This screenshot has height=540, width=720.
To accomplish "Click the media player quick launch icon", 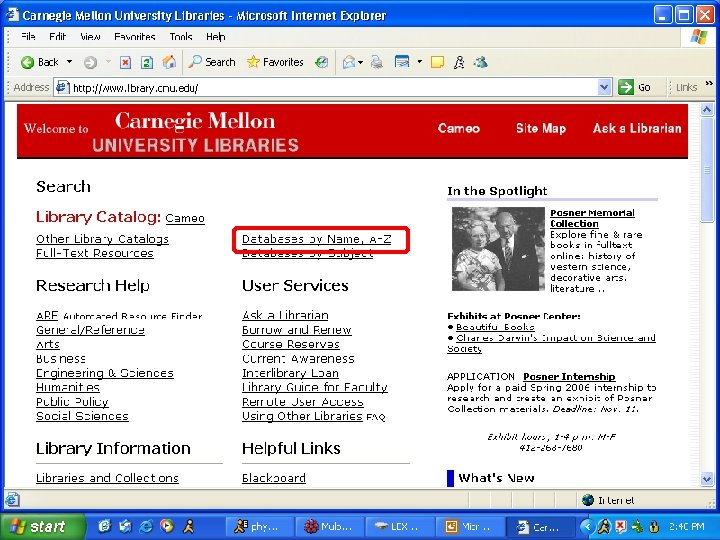I will (x=167, y=526).
